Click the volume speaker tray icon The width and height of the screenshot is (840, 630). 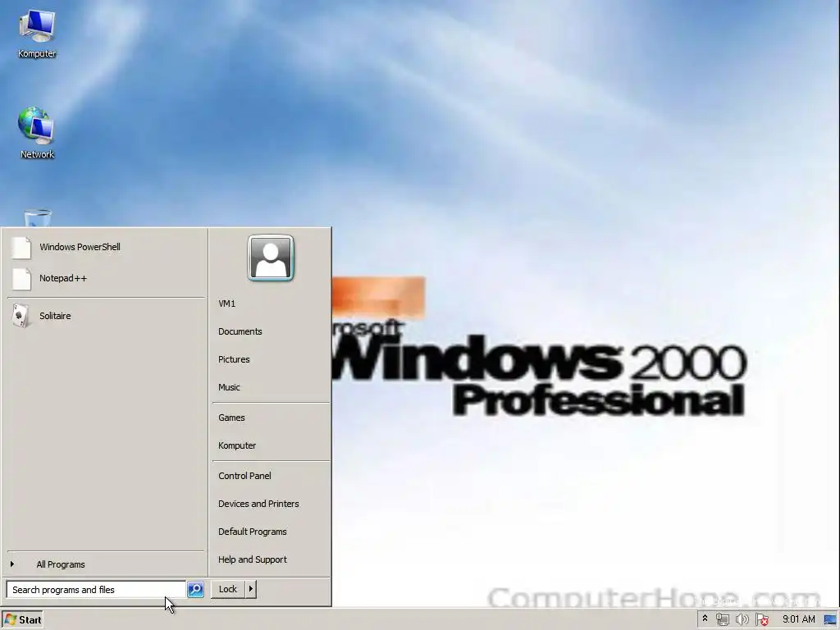point(742,619)
